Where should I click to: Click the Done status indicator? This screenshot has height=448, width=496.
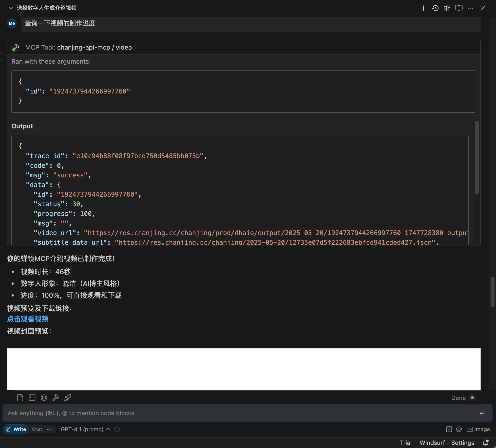point(463,398)
